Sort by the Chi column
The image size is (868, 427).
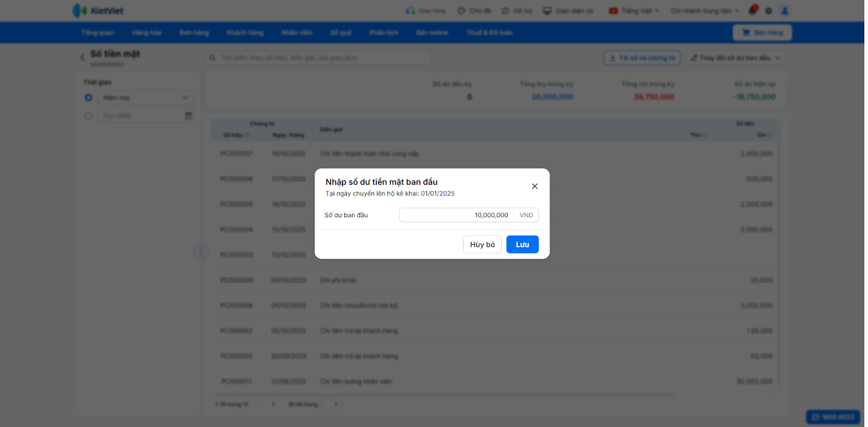point(764,135)
